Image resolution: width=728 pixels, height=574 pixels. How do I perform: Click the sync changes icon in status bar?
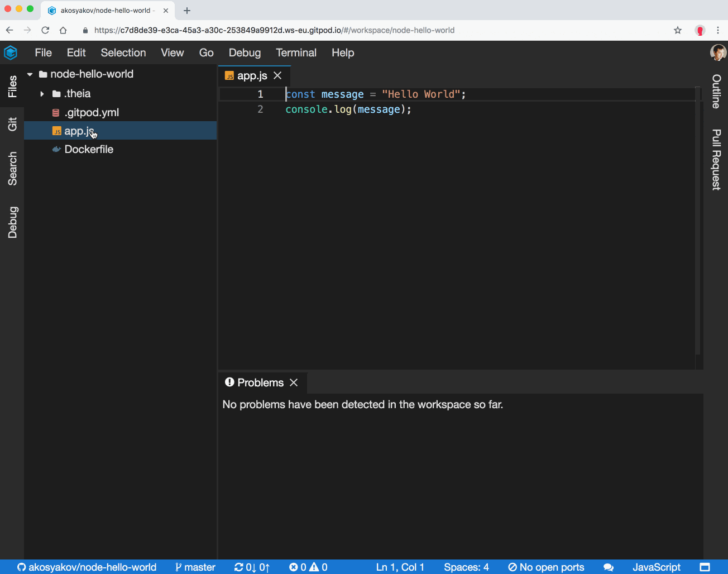tap(252, 567)
